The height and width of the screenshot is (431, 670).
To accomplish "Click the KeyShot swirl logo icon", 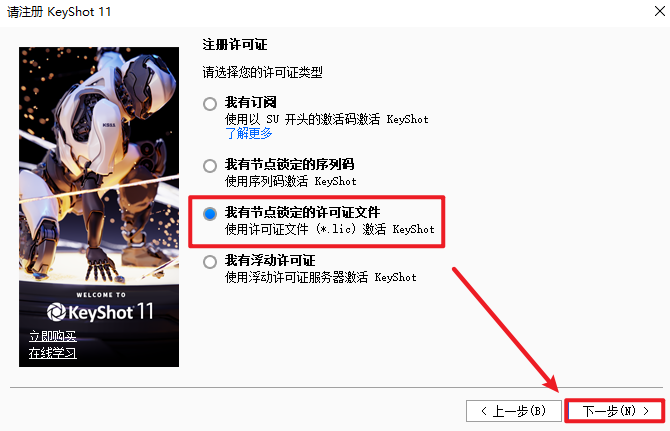I will click(x=56, y=311).
